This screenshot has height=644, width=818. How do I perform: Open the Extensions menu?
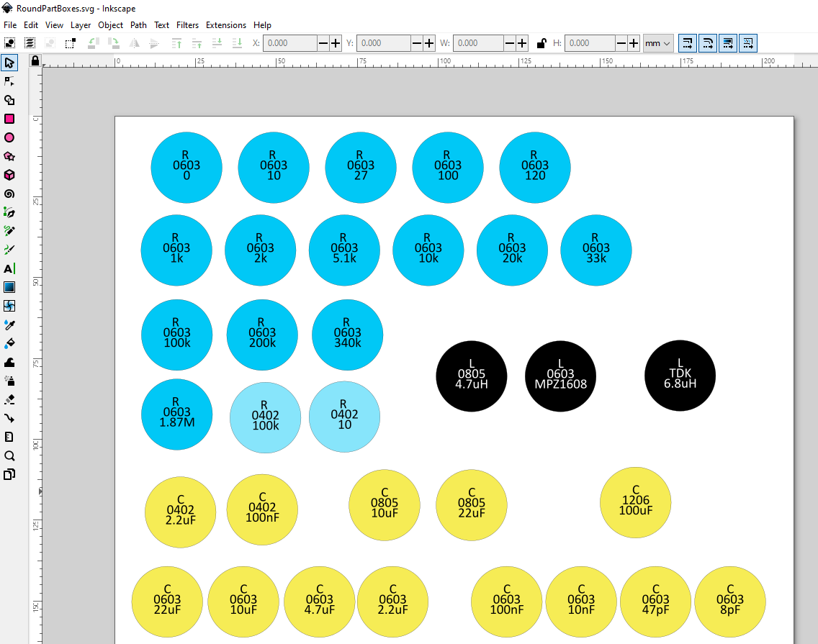226,24
